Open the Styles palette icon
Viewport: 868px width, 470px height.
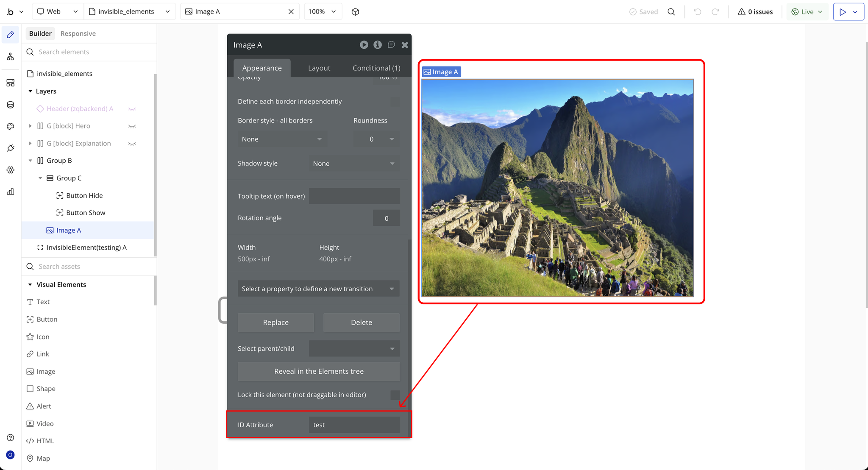pos(10,126)
